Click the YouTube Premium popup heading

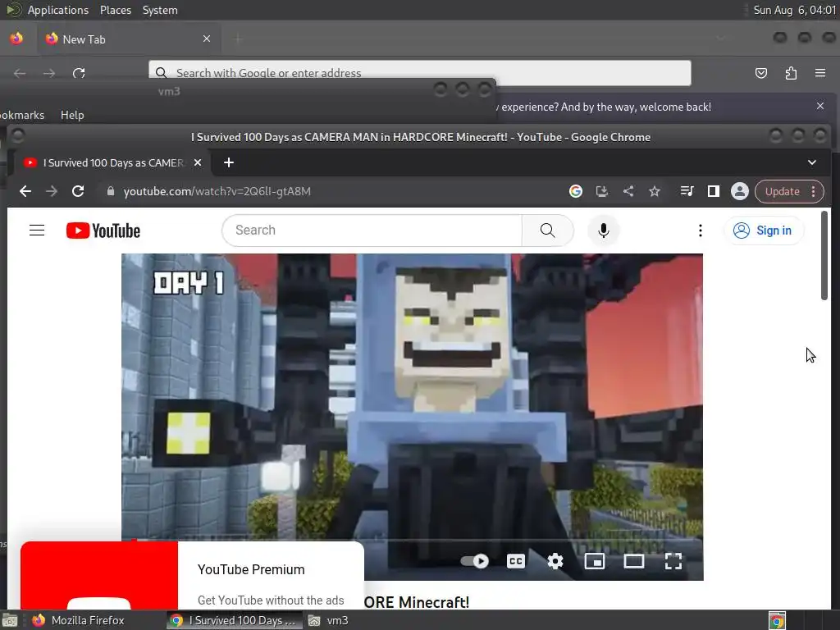point(251,569)
